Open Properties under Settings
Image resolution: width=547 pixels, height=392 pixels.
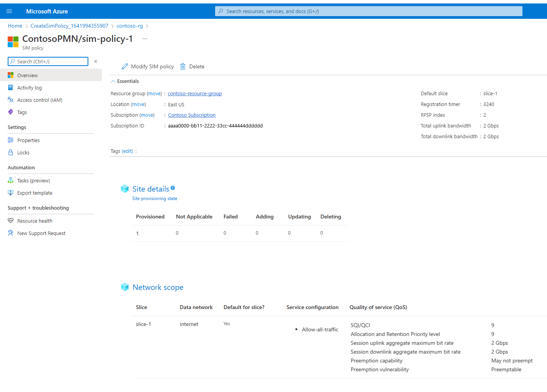tap(28, 140)
